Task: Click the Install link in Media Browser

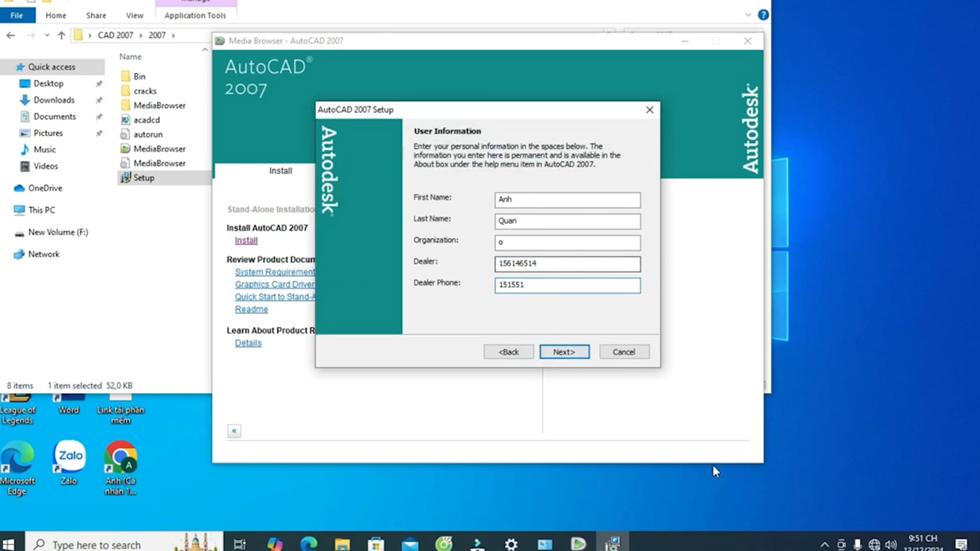Action: click(246, 240)
